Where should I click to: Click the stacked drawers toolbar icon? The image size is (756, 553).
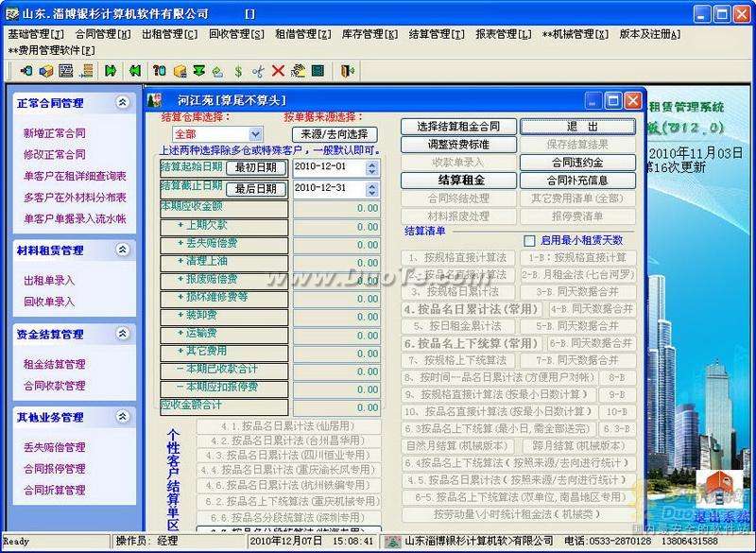(87, 71)
